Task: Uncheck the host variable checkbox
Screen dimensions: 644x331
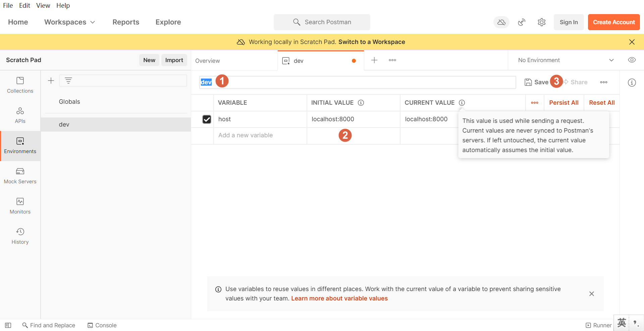Action: pyautogui.click(x=207, y=119)
